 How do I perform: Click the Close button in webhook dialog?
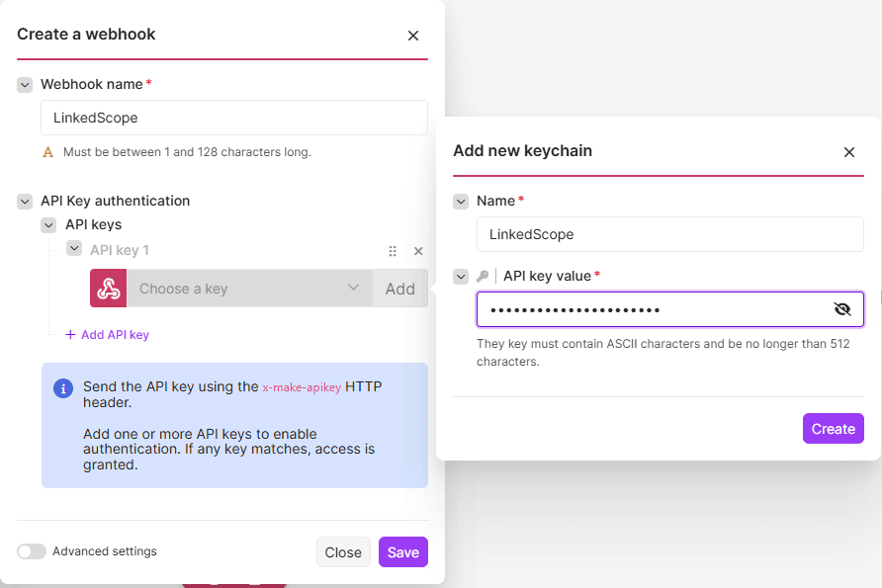point(343,552)
